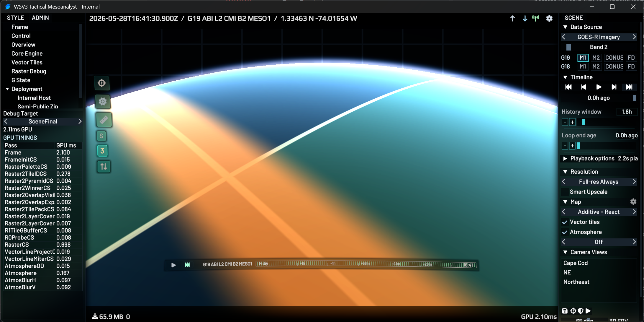644x322 pixels.
Task: Select G19 M1 sector
Action: coord(583,58)
